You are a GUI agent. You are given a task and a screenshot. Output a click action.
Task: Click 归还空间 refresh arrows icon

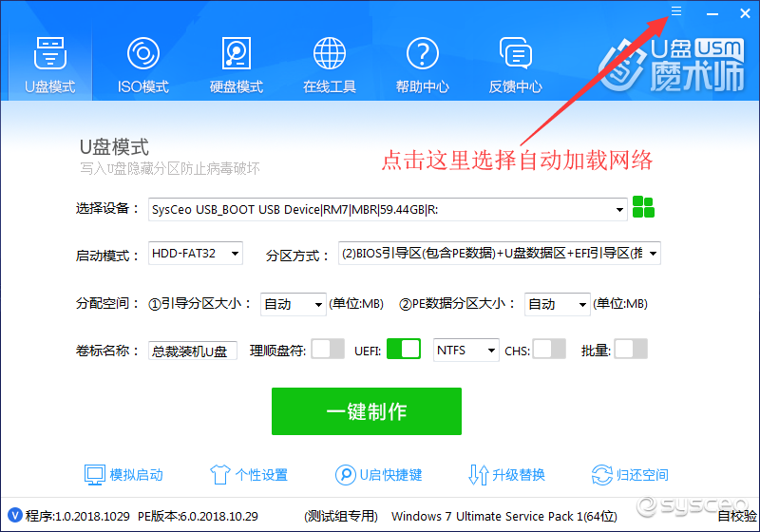(602, 475)
